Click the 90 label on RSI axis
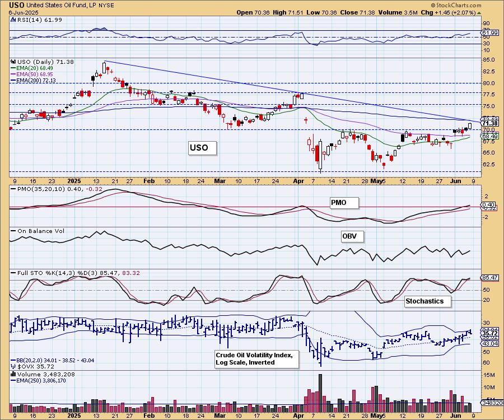Viewport: 504px width, 420px height. pos(486,24)
